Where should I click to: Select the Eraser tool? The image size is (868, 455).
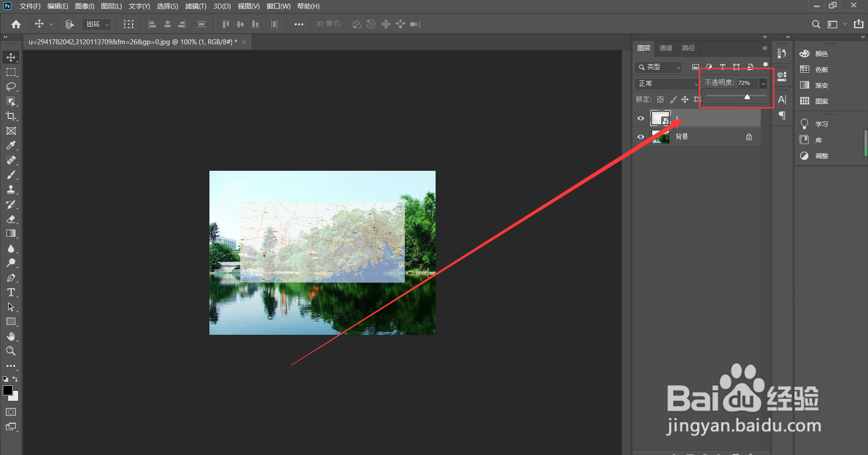pos(11,219)
